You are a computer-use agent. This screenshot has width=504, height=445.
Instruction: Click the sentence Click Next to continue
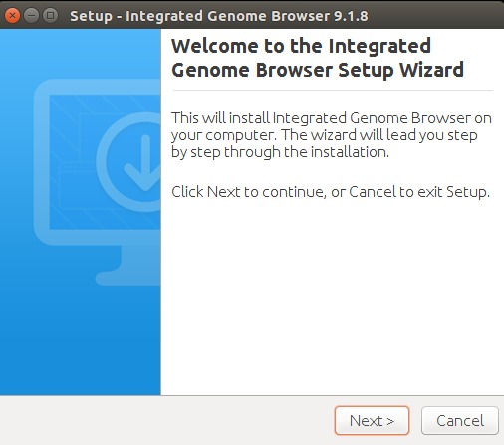[x=331, y=192]
